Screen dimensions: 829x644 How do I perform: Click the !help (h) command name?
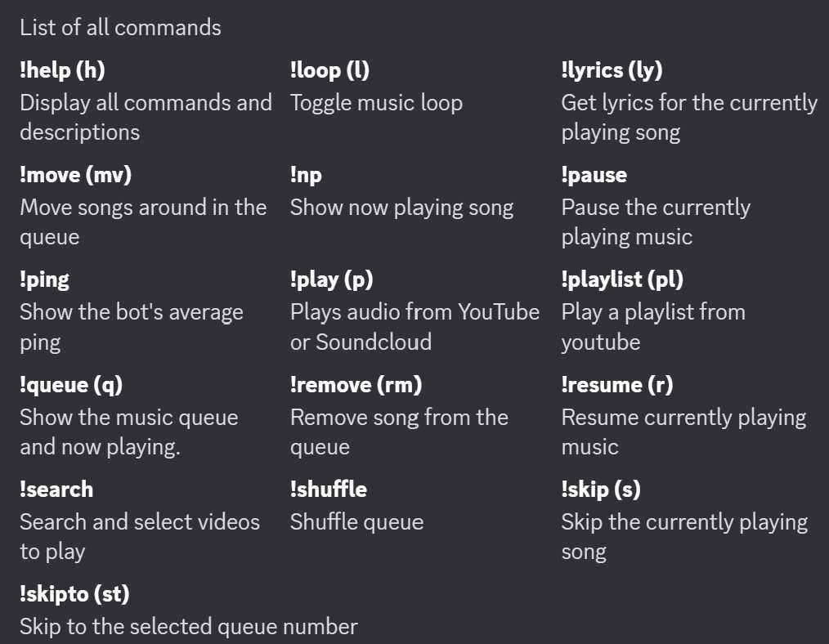62,70
